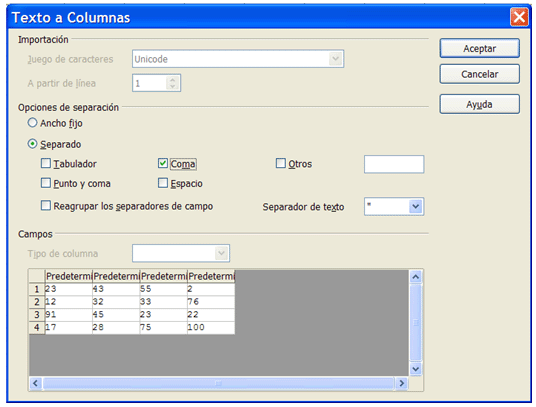
Task: Expand the Juego de caracteres Unicode list
Action: 336,59
